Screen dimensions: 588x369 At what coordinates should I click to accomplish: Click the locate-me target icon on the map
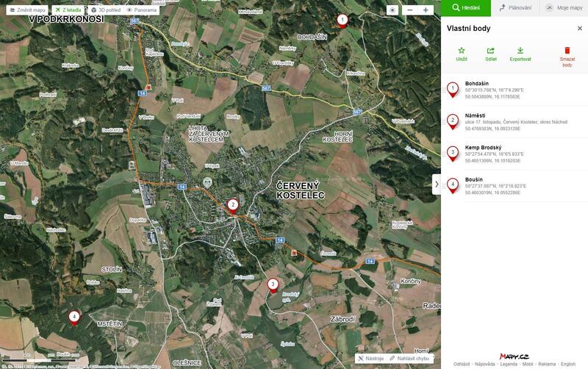click(392, 10)
